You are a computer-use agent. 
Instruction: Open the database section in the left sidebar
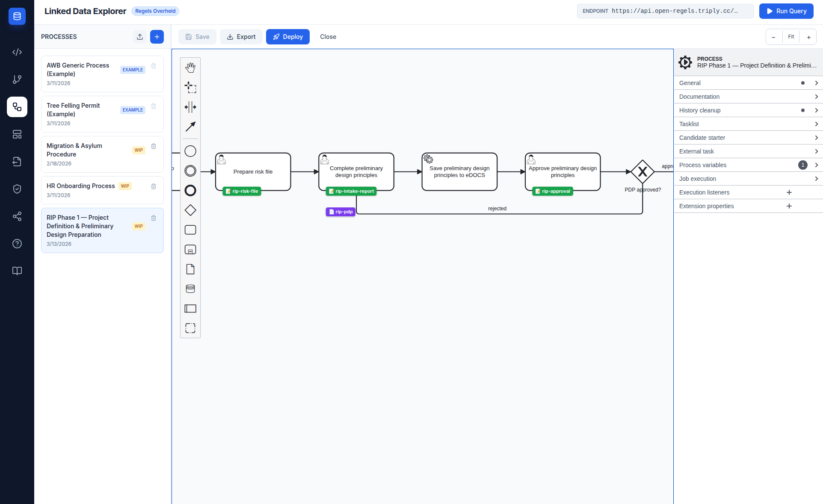click(x=17, y=16)
